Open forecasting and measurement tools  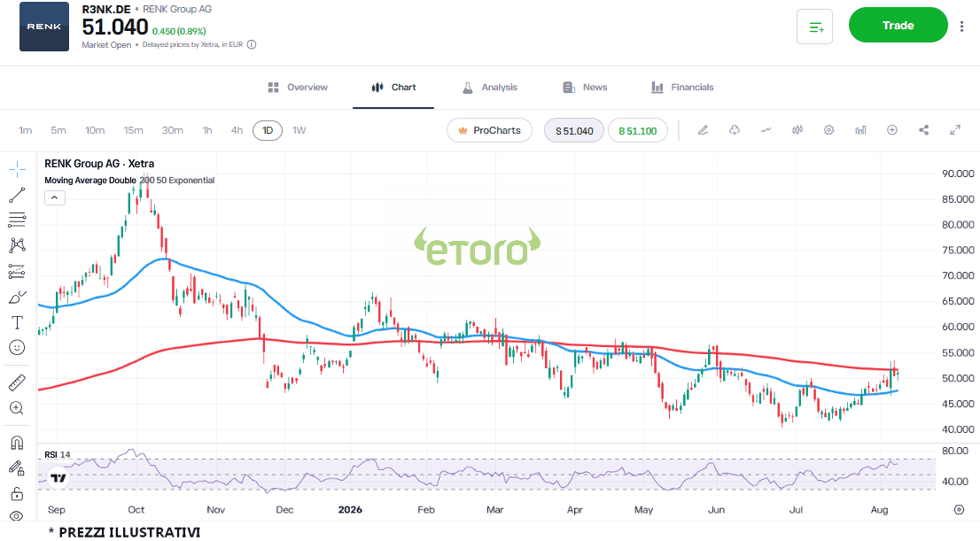pos(17,271)
